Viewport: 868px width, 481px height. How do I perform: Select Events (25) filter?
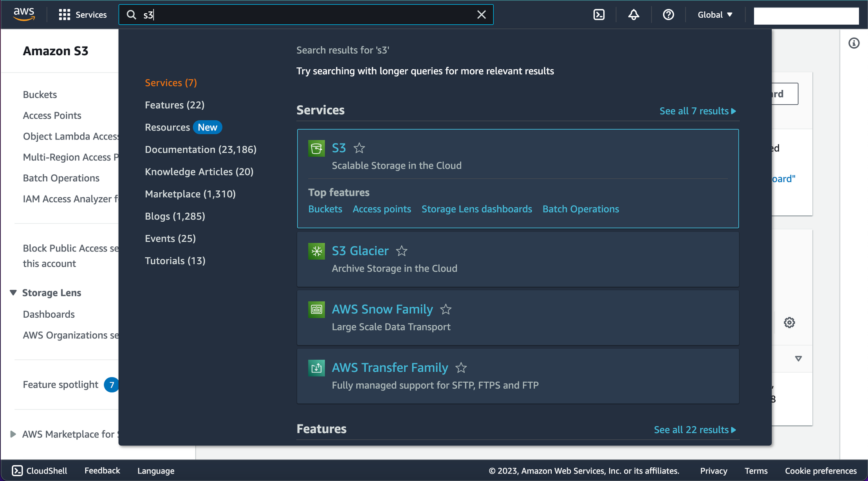point(170,239)
